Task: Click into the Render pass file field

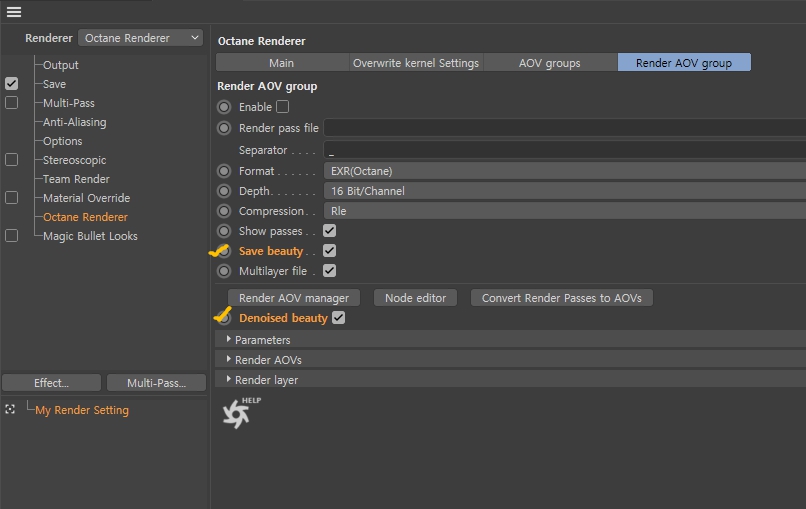Action: (x=564, y=128)
